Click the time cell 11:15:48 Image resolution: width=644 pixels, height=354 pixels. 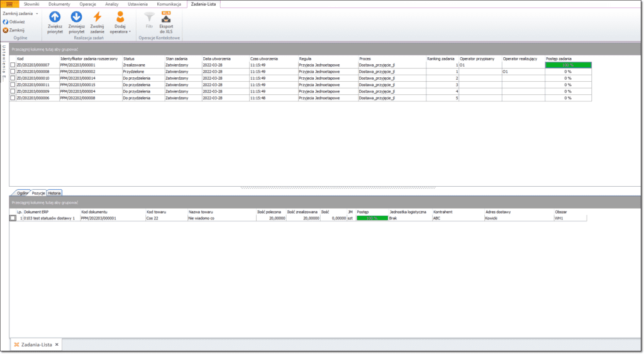274,97
